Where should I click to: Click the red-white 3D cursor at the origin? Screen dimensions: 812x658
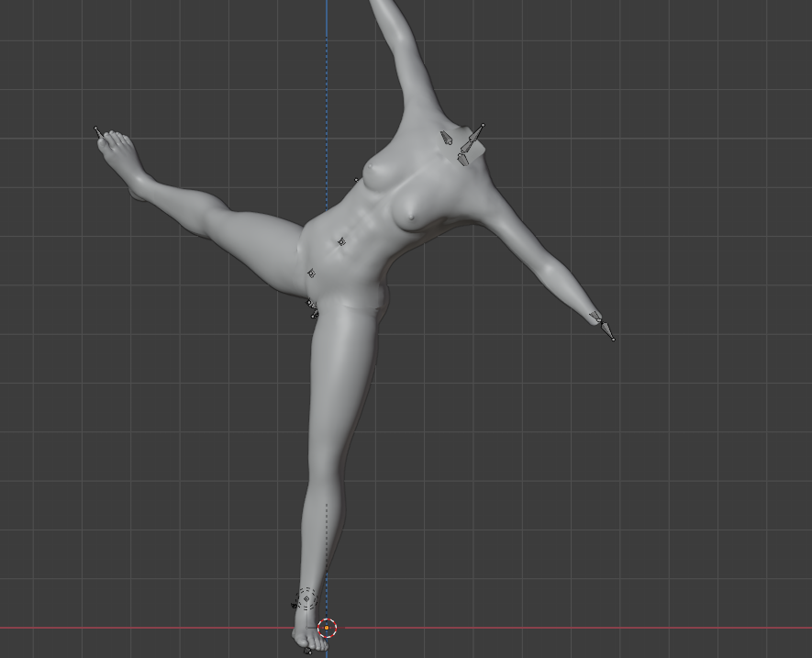pyautogui.click(x=327, y=628)
